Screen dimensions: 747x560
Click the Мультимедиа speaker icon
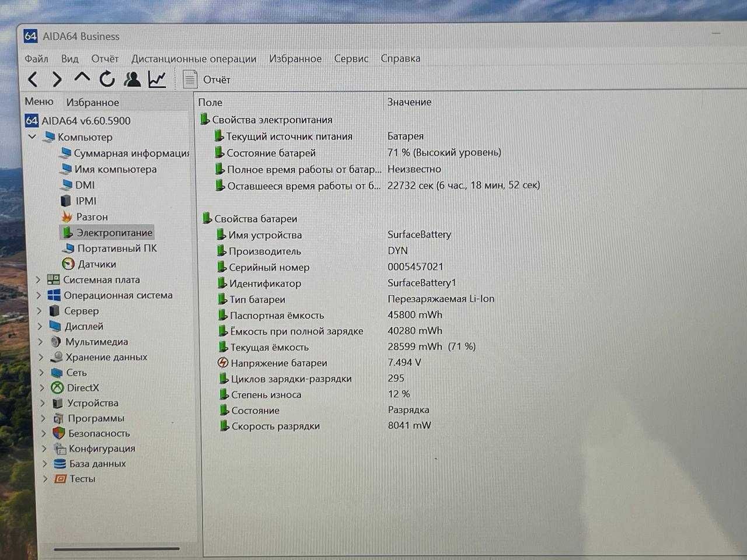(56, 341)
